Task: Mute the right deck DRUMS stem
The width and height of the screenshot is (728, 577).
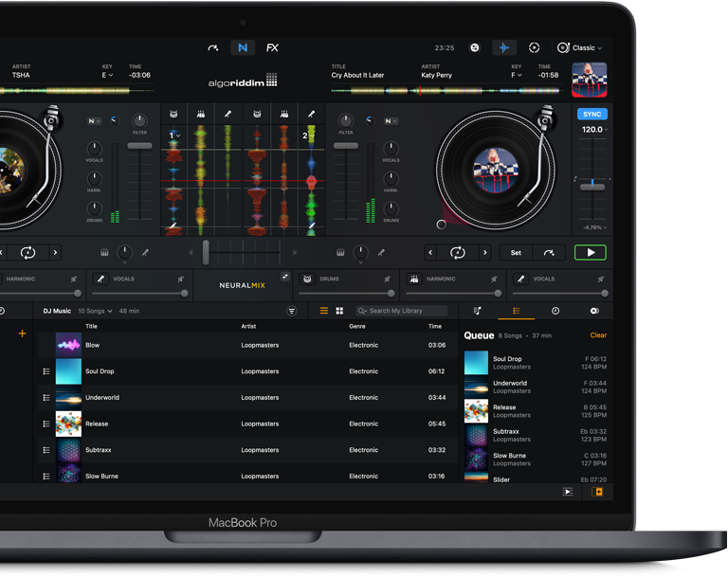Action: pos(386,279)
